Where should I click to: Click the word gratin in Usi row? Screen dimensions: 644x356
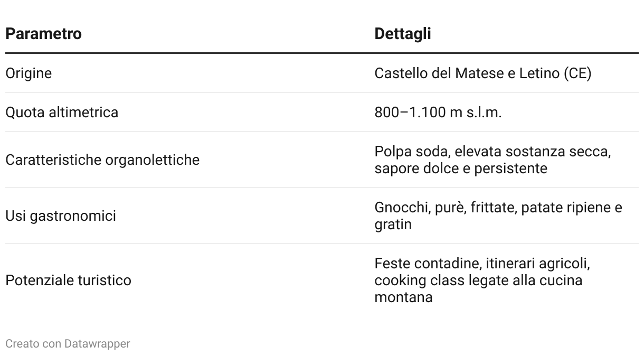click(393, 224)
